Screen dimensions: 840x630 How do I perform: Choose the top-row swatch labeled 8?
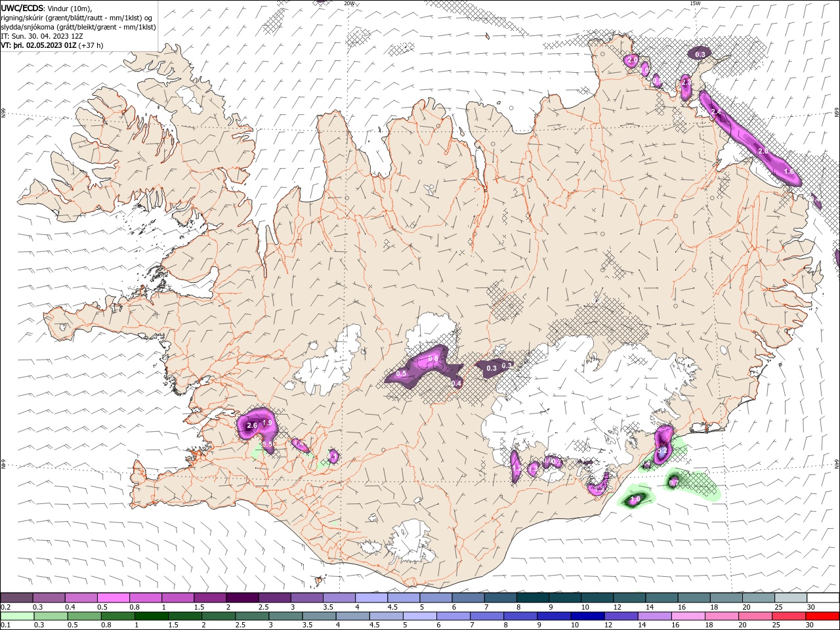tap(533, 598)
